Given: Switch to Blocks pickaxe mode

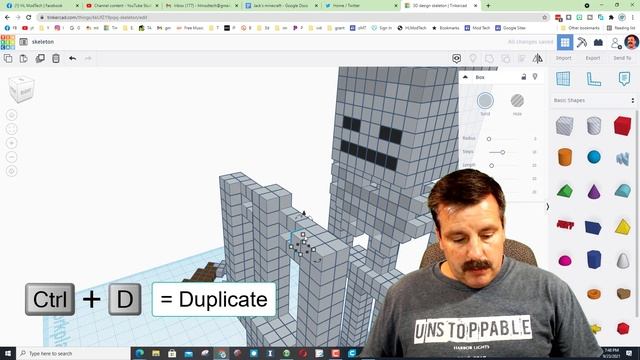Looking at the screenshot, I should click(x=582, y=42).
